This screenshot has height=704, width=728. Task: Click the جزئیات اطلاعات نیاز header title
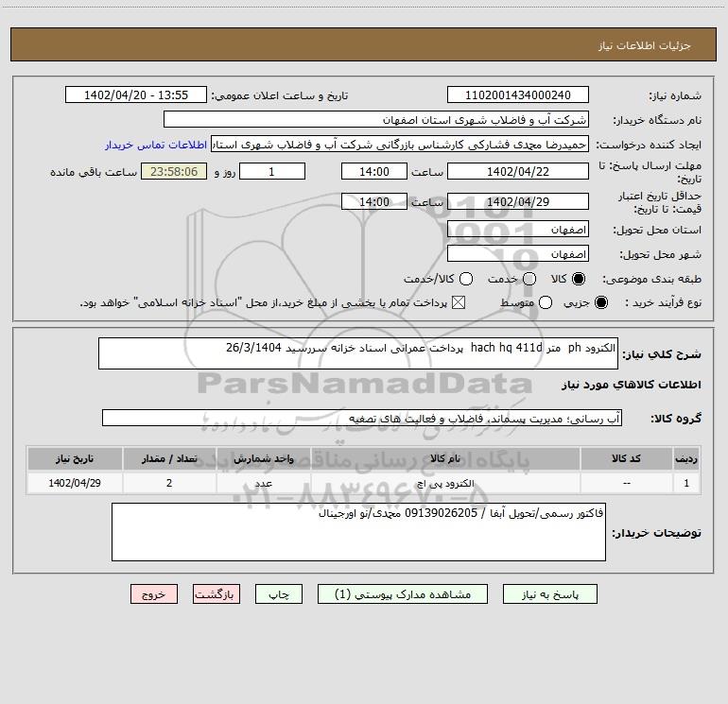coord(645,45)
